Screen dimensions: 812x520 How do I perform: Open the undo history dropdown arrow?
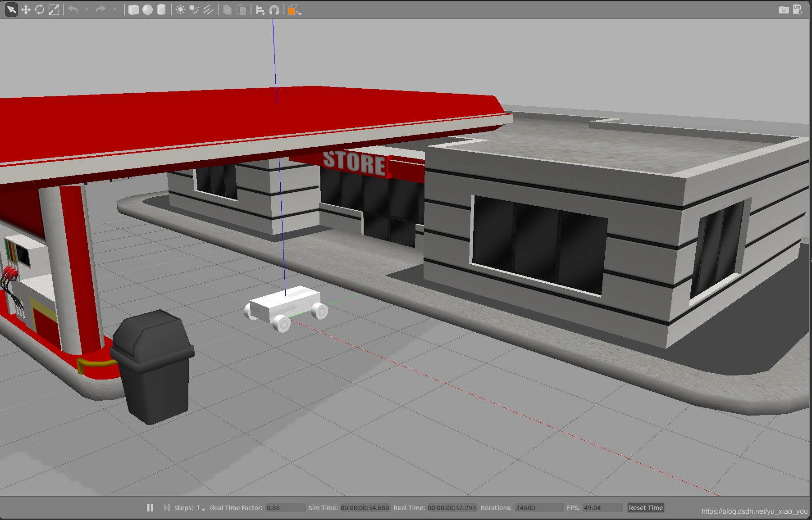click(x=87, y=9)
